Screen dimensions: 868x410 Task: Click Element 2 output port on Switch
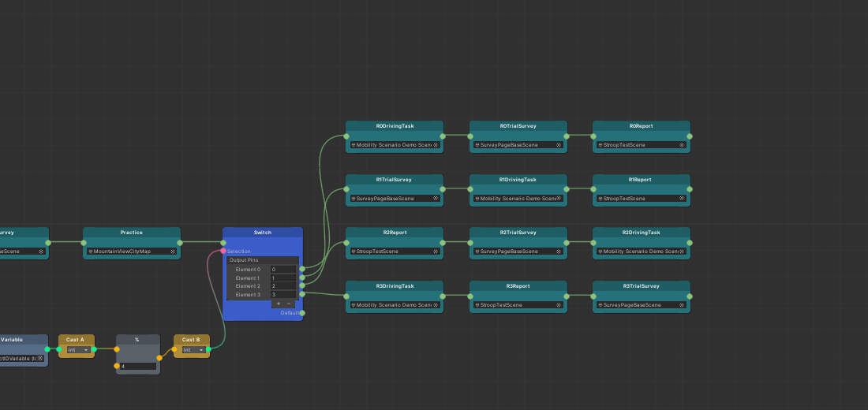[x=301, y=285]
